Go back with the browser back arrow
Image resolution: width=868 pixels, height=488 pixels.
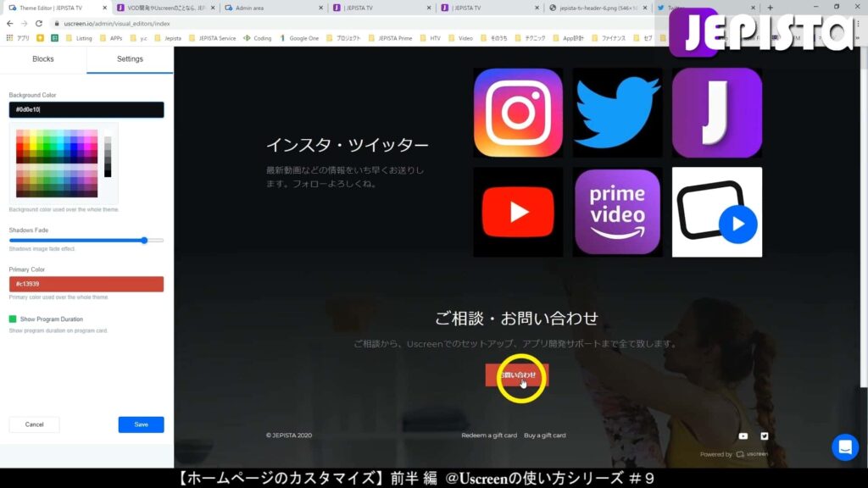(x=10, y=24)
